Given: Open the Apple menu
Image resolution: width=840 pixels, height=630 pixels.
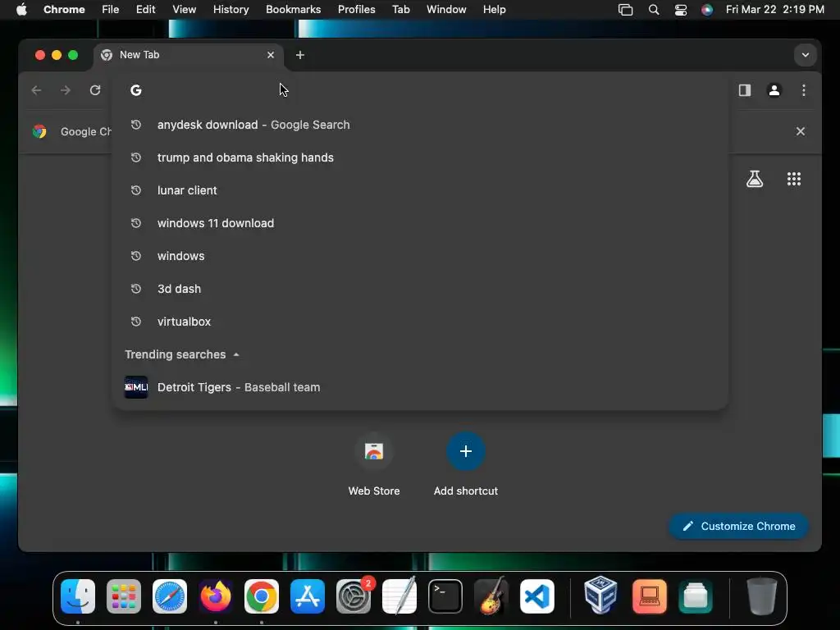Looking at the screenshot, I should [x=21, y=10].
